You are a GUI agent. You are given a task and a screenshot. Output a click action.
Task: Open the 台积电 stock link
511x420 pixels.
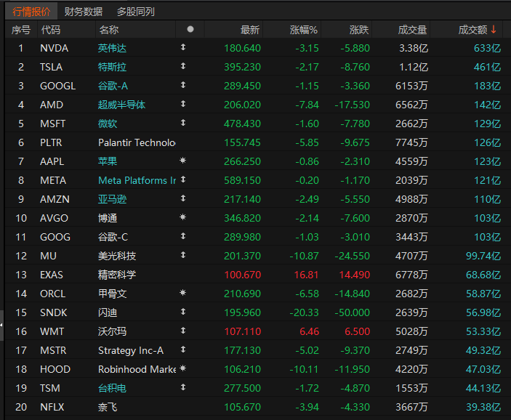112,389
